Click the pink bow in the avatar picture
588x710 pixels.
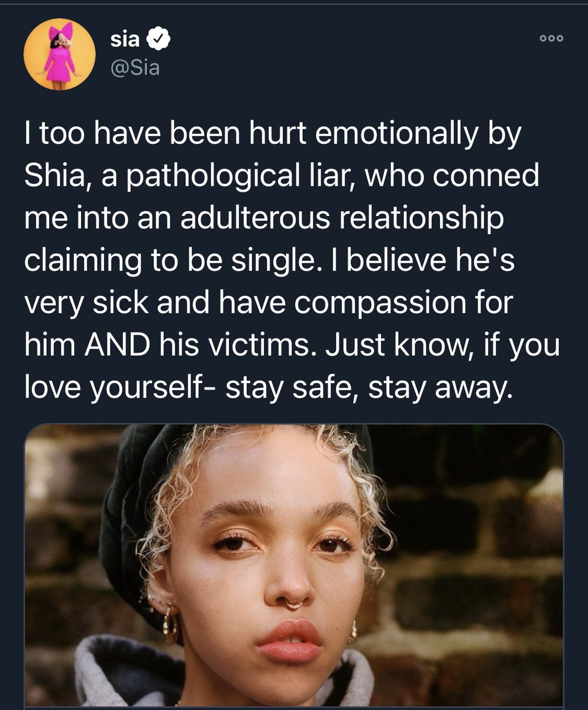(60, 31)
